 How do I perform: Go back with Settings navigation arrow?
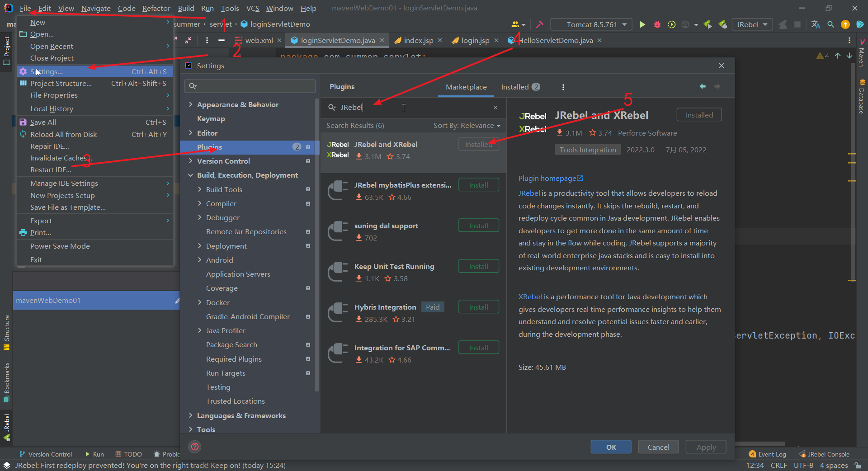(703, 86)
